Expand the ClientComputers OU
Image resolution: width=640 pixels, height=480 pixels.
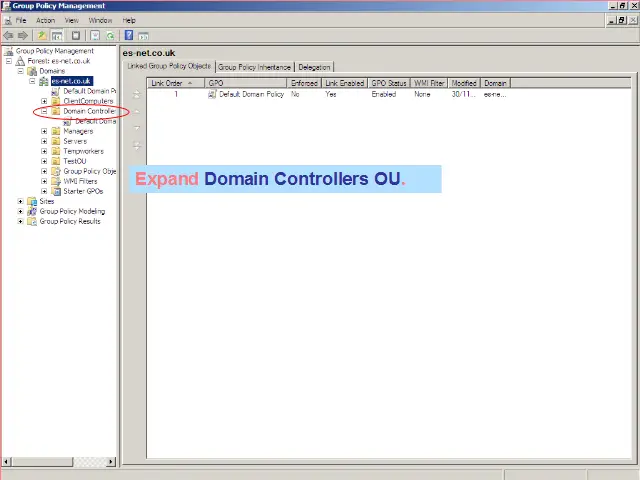click(44, 101)
